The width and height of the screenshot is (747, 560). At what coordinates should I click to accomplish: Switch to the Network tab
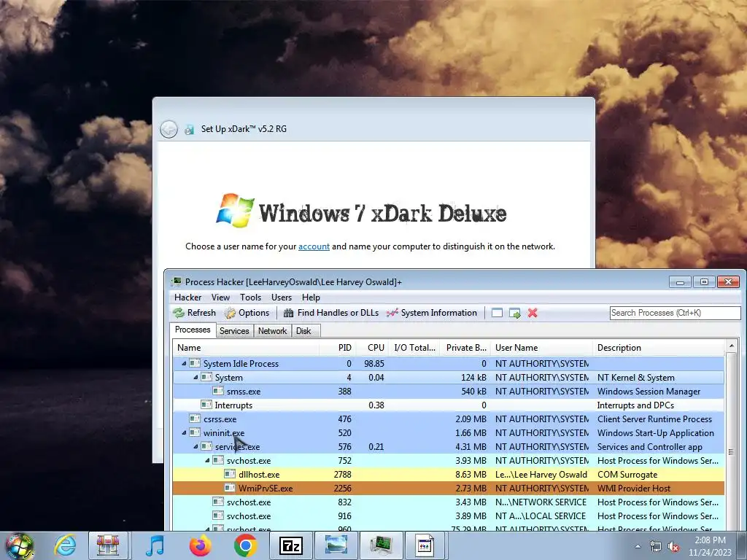point(273,331)
